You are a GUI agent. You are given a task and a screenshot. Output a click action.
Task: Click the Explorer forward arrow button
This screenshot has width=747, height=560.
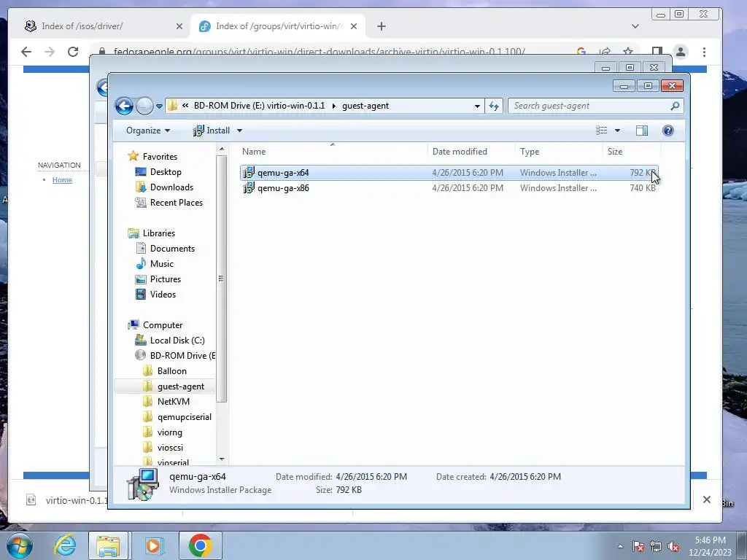click(x=144, y=106)
